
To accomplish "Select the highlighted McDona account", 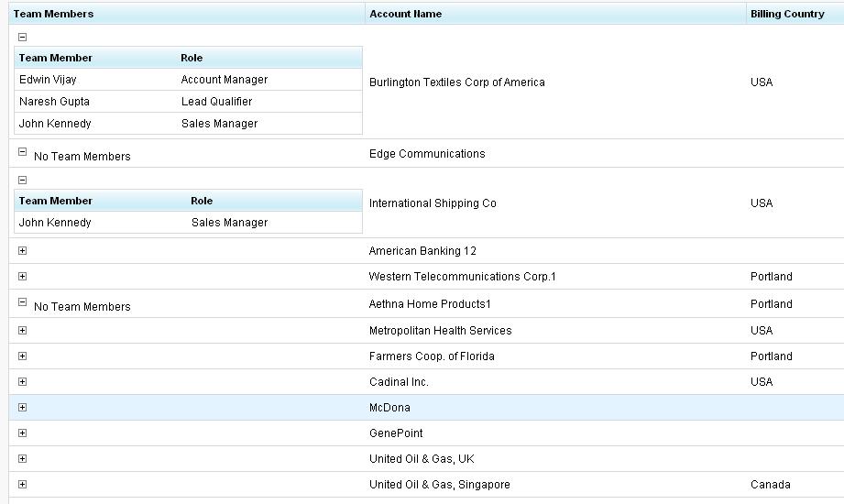I will pos(389,408).
